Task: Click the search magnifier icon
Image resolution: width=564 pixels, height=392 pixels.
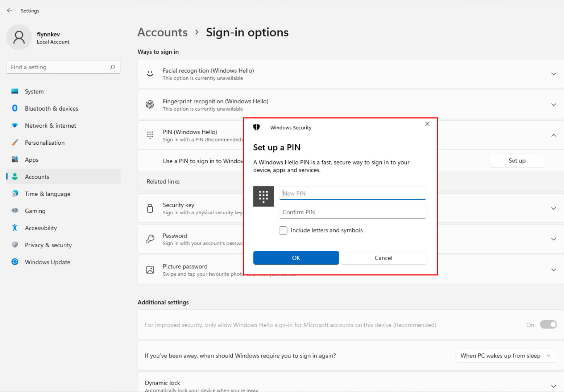Action: coord(112,67)
